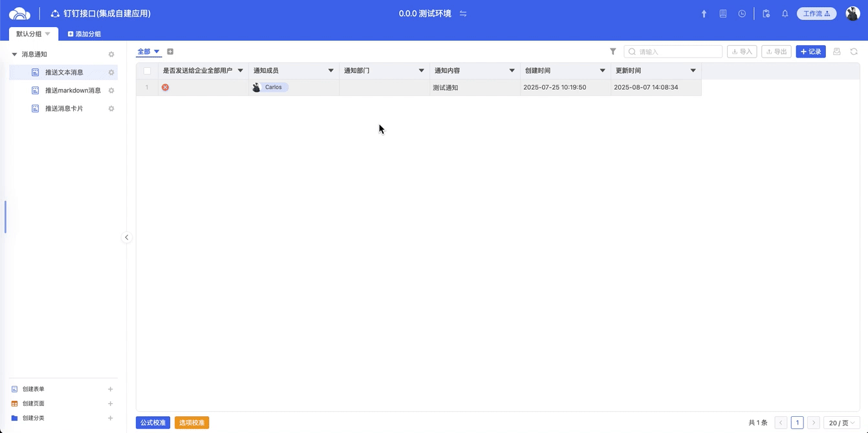This screenshot has width=868, height=433.
Task: Click the red X status in row 1
Action: (x=166, y=87)
